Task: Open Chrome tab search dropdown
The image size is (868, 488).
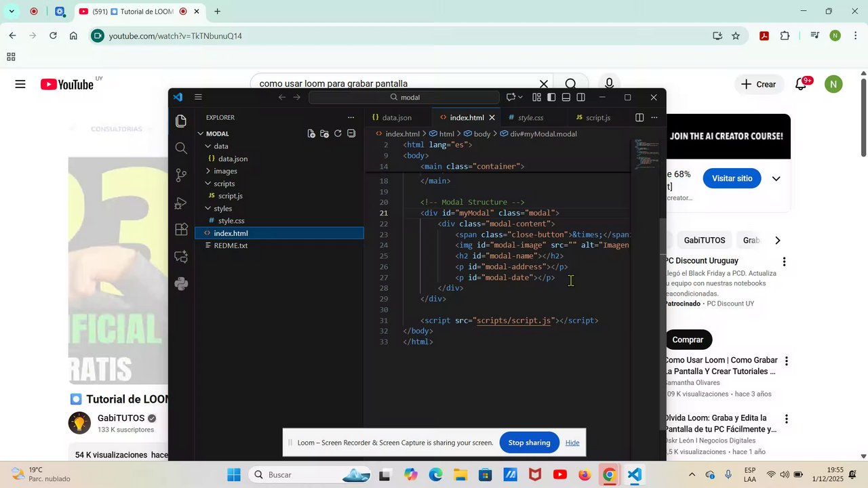Action: 12,12
